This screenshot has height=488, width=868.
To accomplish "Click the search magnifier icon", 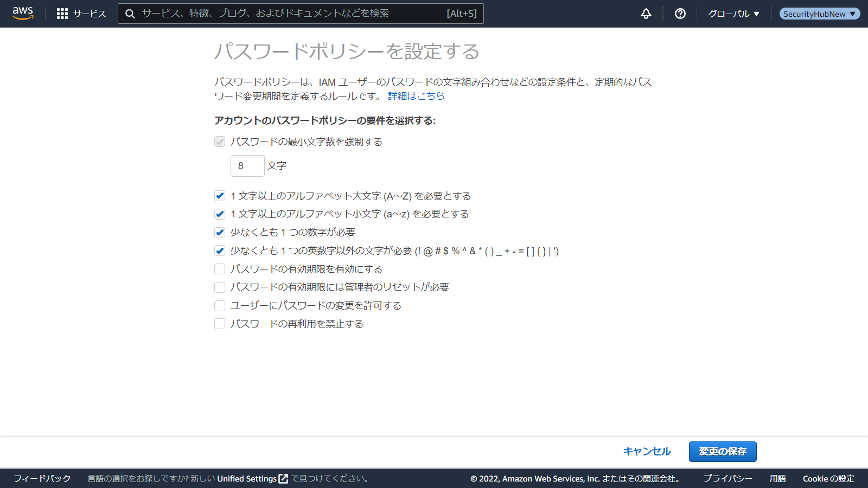I will point(130,14).
